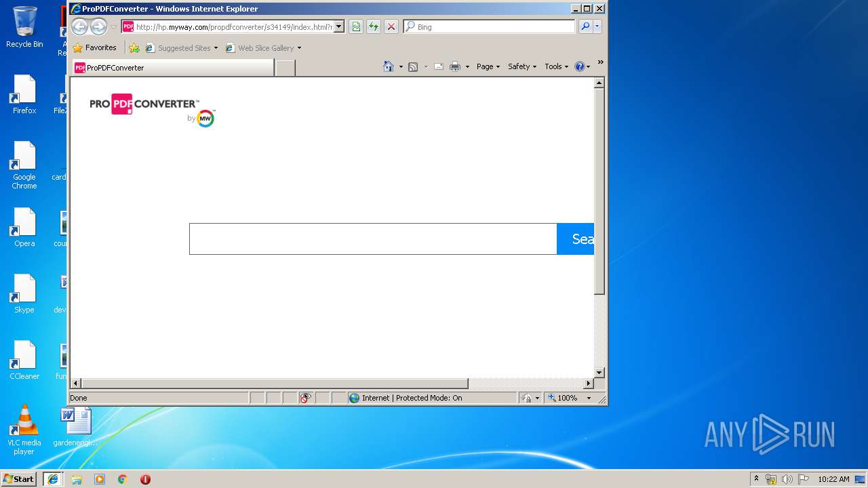This screenshot has height=488, width=868.
Task: Expand Web Slice Gallery dropdown arrow
Action: (x=299, y=47)
